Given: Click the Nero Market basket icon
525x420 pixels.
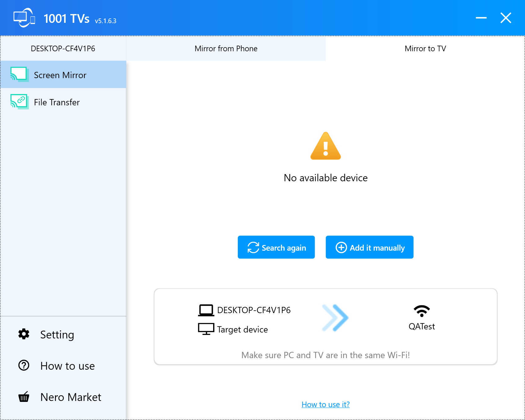Looking at the screenshot, I should point(24,397).
